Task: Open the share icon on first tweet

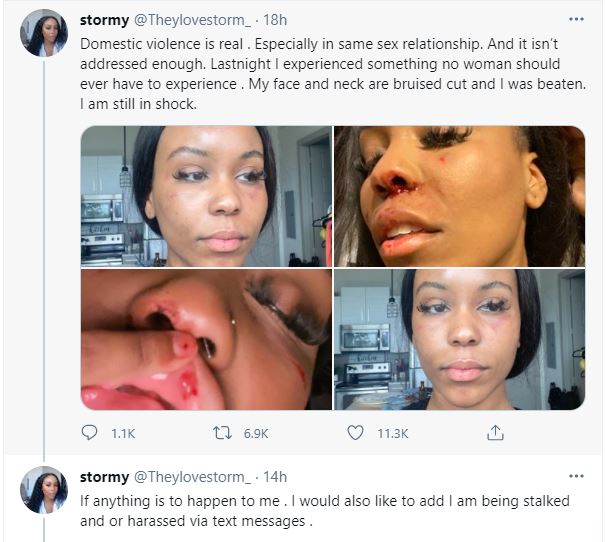Action: [493, 433]
